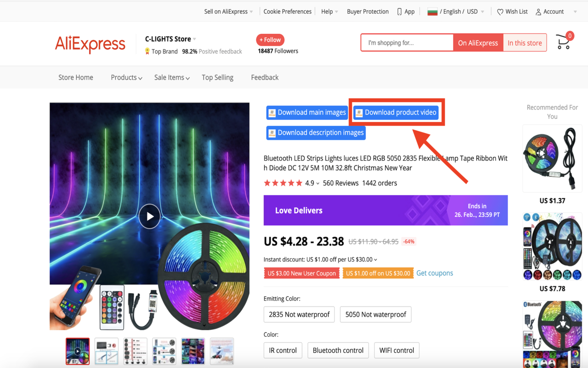Viewport: 588px width, 368px height.
Task: Select the fifth product thumbnail
Action: pos(193,351)
